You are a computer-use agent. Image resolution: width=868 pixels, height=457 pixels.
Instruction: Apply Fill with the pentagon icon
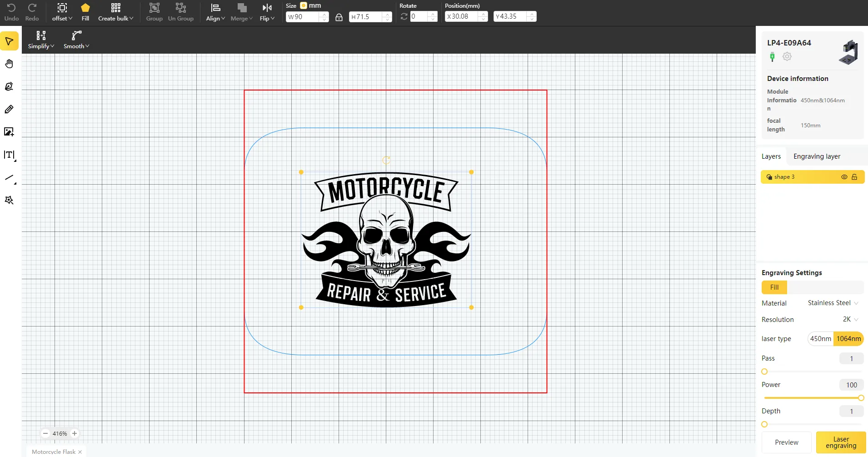[85, 8]
